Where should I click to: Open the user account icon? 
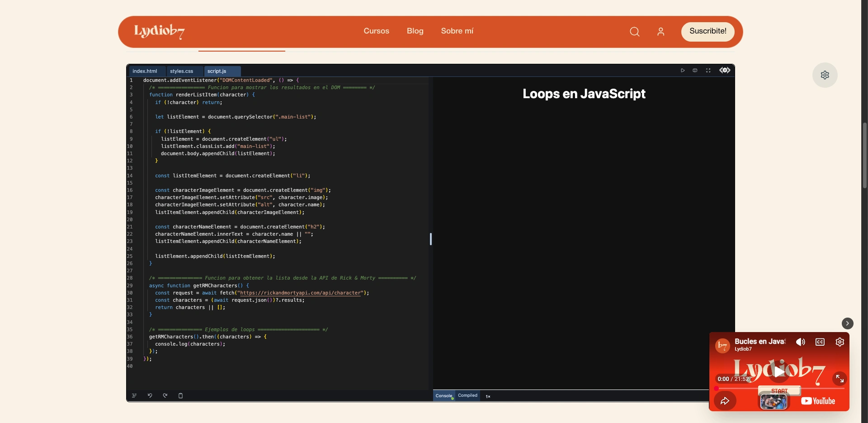660,32
